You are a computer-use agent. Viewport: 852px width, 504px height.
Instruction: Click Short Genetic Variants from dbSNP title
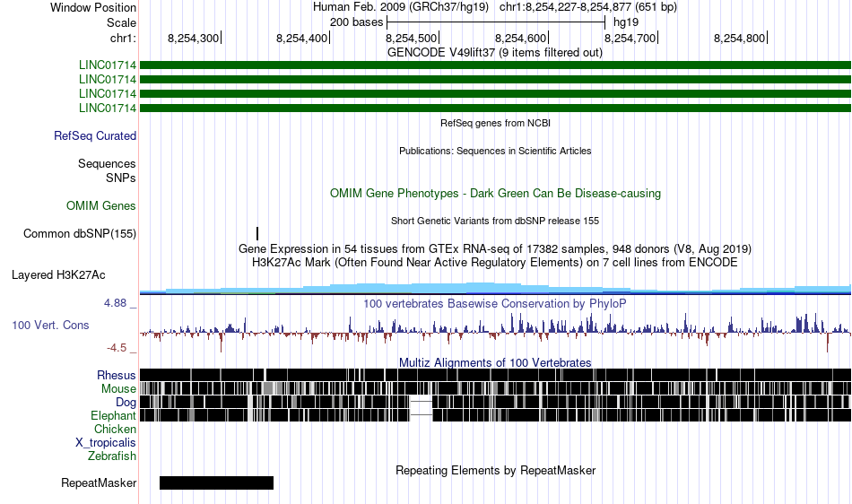pos(495,221)
